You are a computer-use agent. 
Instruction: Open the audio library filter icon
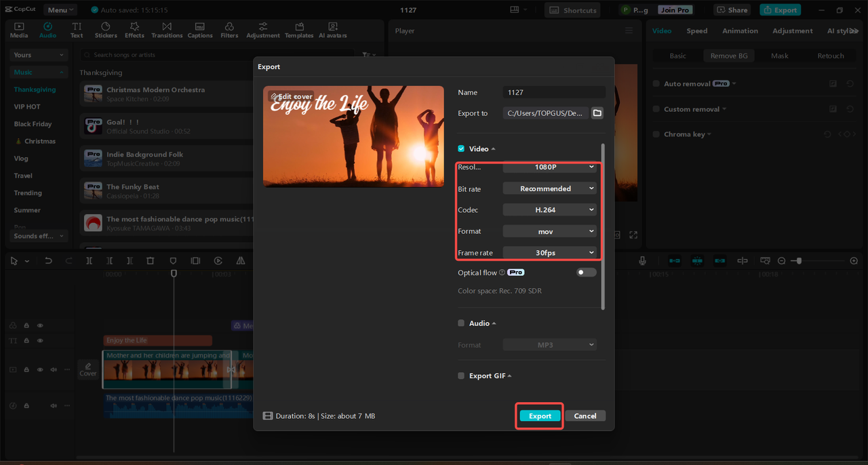tap(367, 55)
